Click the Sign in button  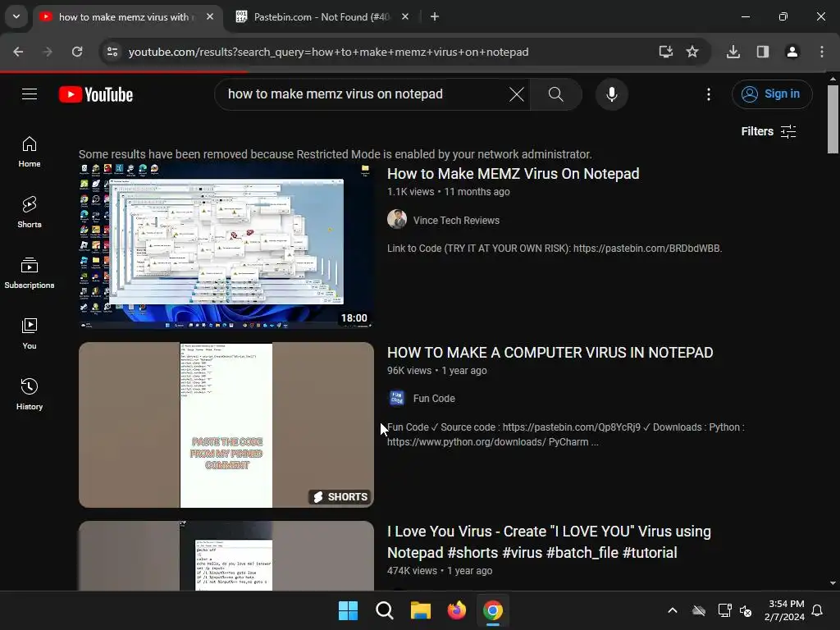click(772, 94)
